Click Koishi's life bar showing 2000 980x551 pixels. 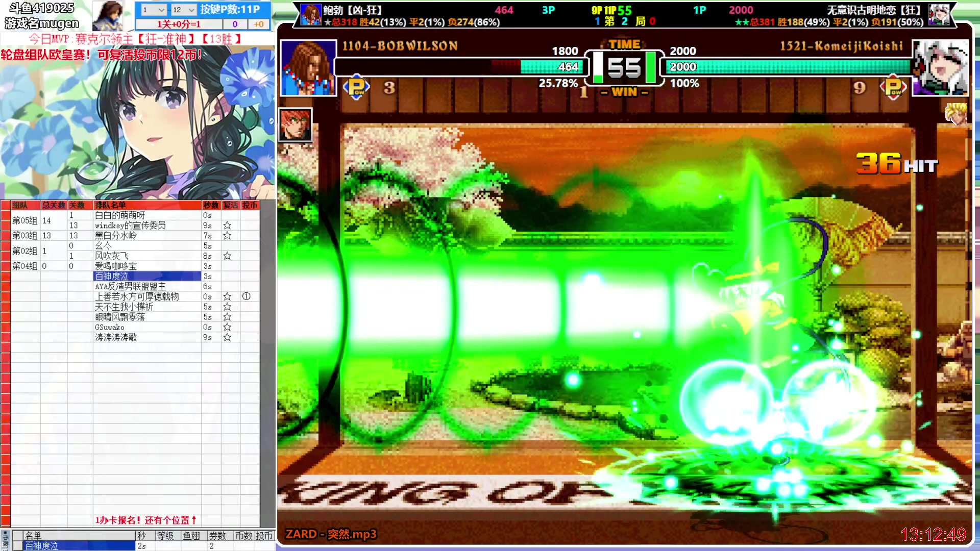pyautogui.click(x=788, y=67)
